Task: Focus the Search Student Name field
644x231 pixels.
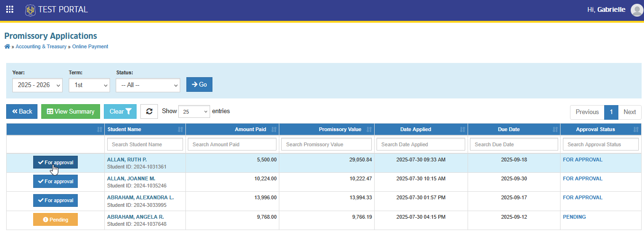Action: tap(145, 144)
